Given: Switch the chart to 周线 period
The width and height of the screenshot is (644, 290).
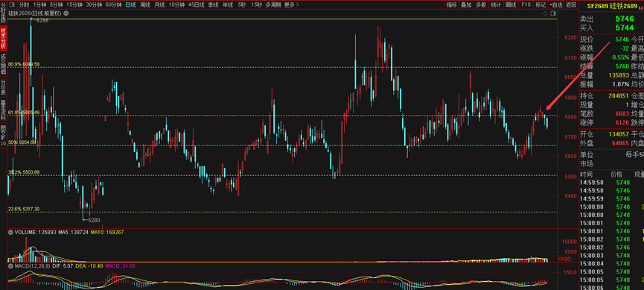Looking at the screenshot, I should (x=145, y=5).
